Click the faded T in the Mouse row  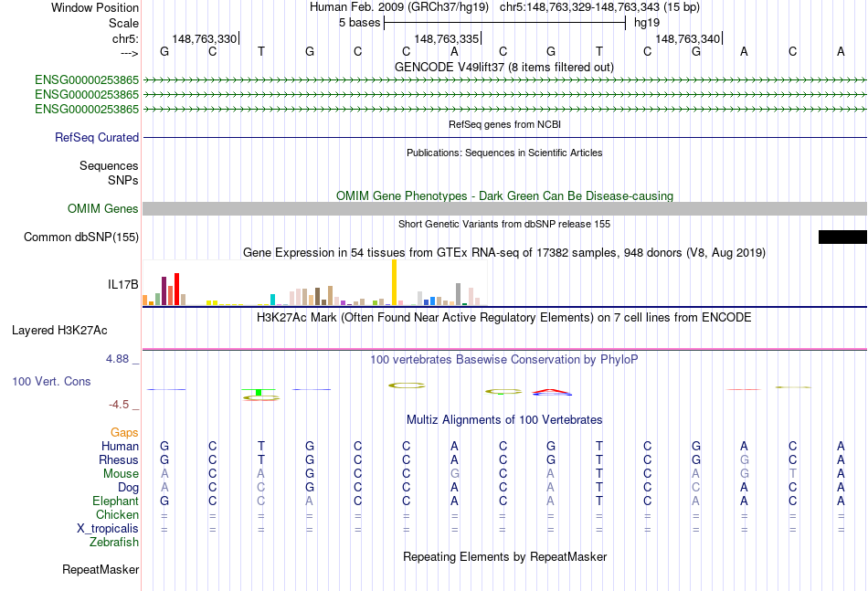pyautogui.click(x=793, y=474)
